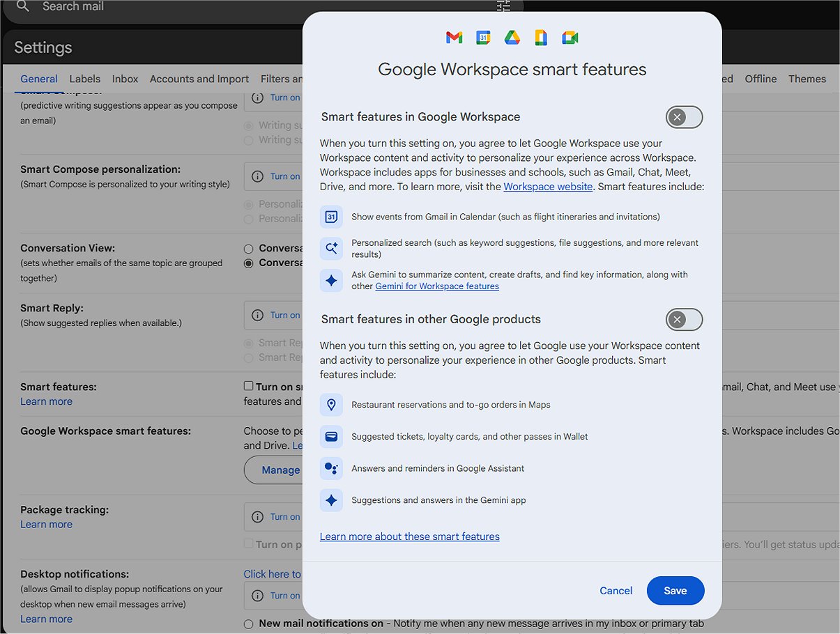Click Turn on link in Smart Compose personalization row

pyautogui.click(x=285, y=176)
